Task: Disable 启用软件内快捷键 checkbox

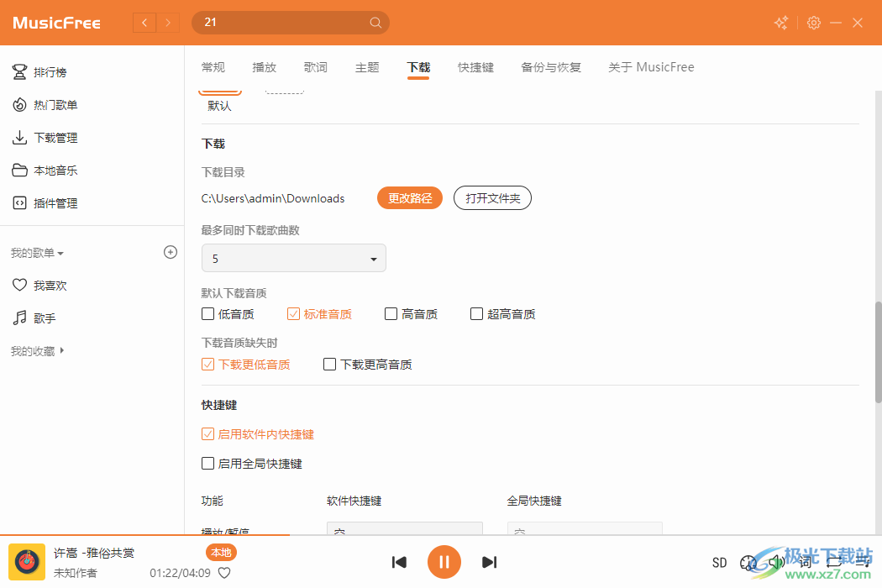Action: tap(258, 434)
